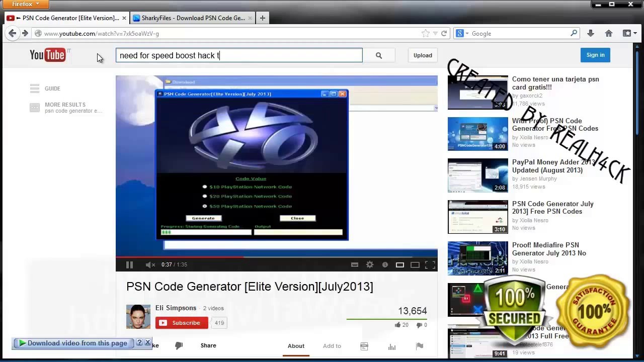This screenshot has width=644, height=362.
Task: Open the Share tab under the video
Action: (208, 346)
